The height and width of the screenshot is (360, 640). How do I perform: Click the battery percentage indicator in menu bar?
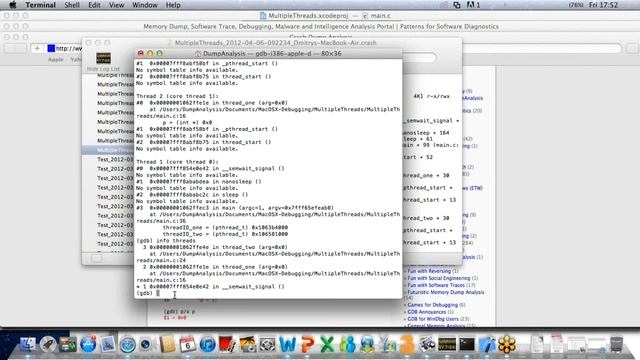(576, 5)
